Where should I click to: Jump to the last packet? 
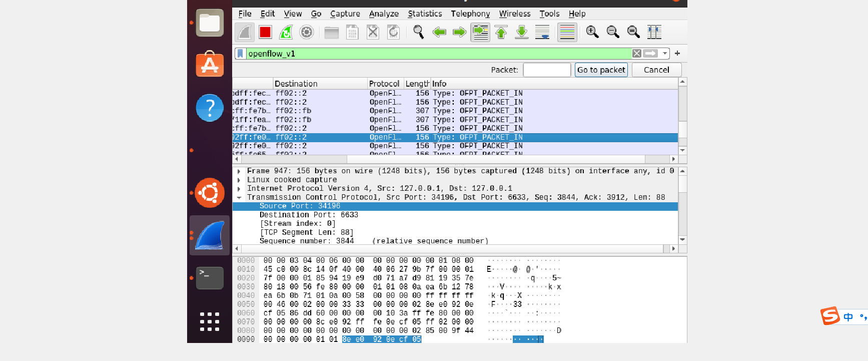point(522,33)
